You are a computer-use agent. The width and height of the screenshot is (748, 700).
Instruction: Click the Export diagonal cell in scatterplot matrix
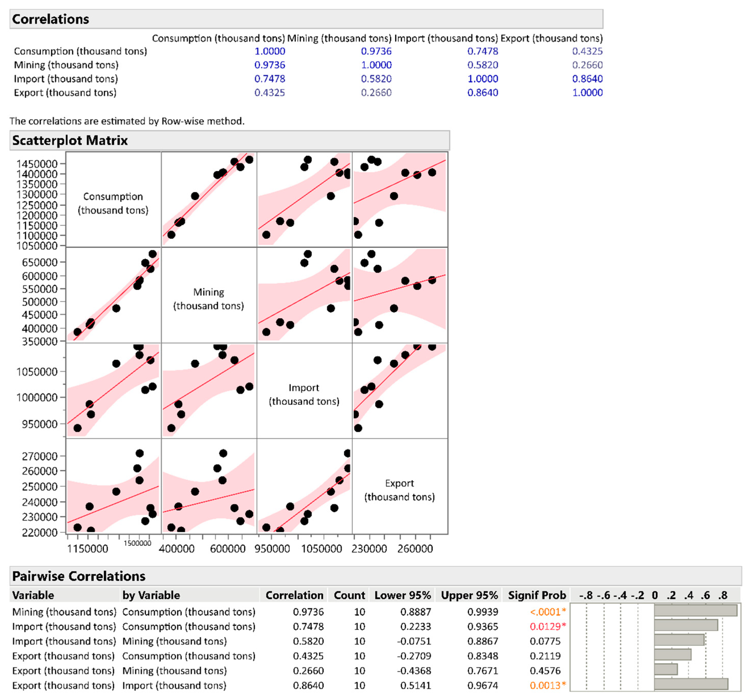point(400,486)
